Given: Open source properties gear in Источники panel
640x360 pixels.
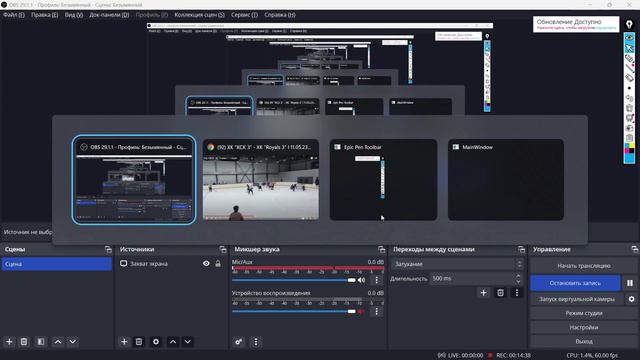Looking at the screenshot, I should [156, 342].
